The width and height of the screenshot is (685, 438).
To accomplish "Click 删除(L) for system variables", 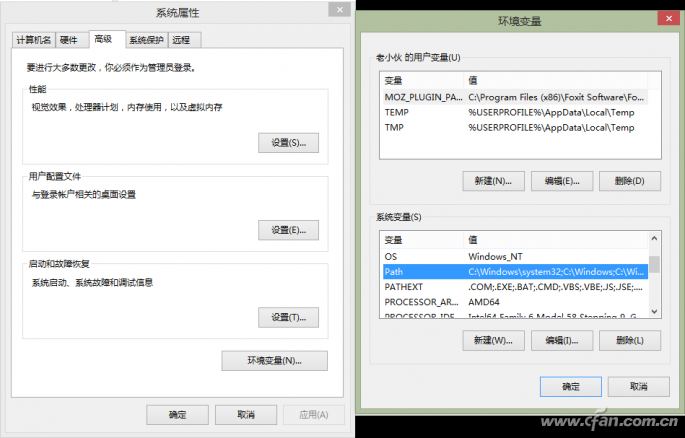I will [630, 341].
